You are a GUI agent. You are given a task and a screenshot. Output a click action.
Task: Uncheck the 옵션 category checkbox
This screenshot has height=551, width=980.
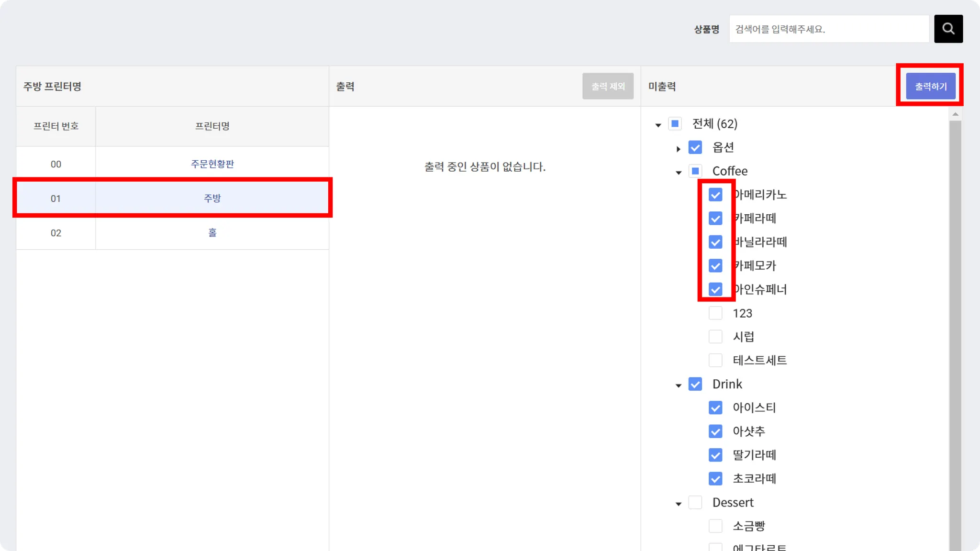[x=695, y=147]
